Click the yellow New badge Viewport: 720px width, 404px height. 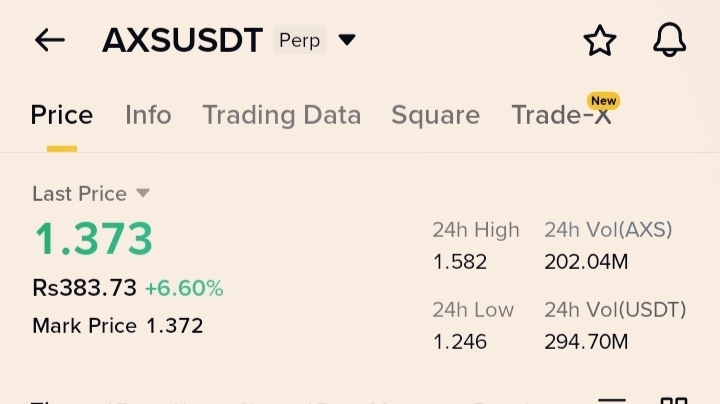[x=603, y=100]
